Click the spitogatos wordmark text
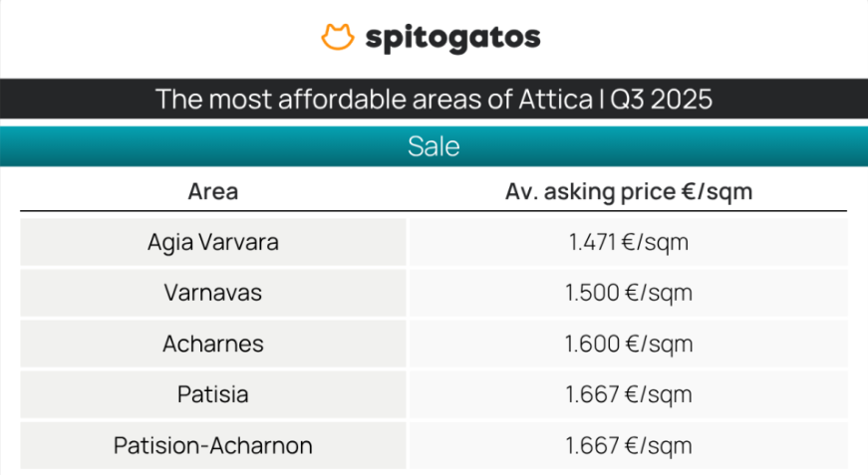The height and width of the screenshot is (475, 868). tap(452, 38)
